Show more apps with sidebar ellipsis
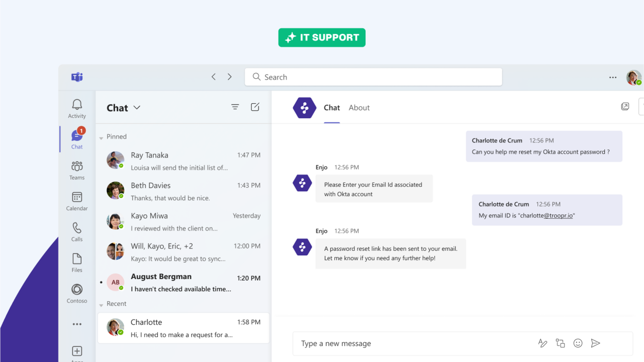The image size is (644, 362). click(x=77, y=324)
